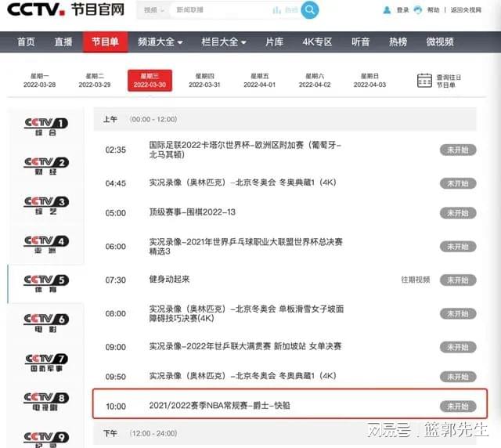
Task: Click 未开始 button for 09:50 program
Action: pos(458,377)
